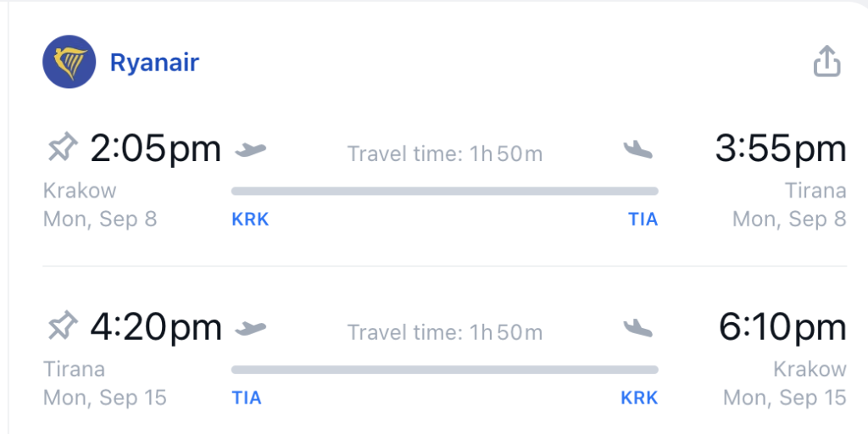Click takeoff plane icon on return flight
This screenshot has width=868, height=434.
click(x=251, y=328)
